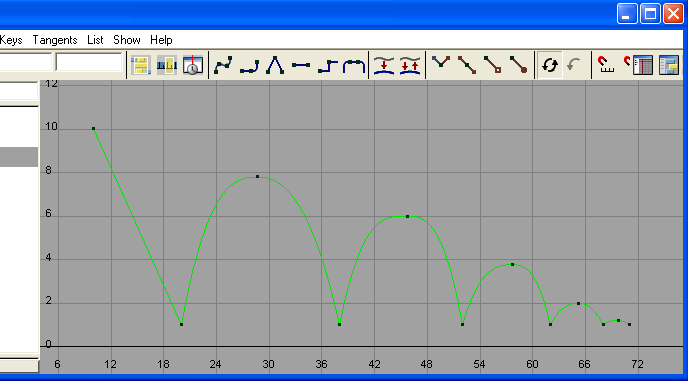688x384 pixels.
Task: Open the Tangents menu
Action: point(55,40)
